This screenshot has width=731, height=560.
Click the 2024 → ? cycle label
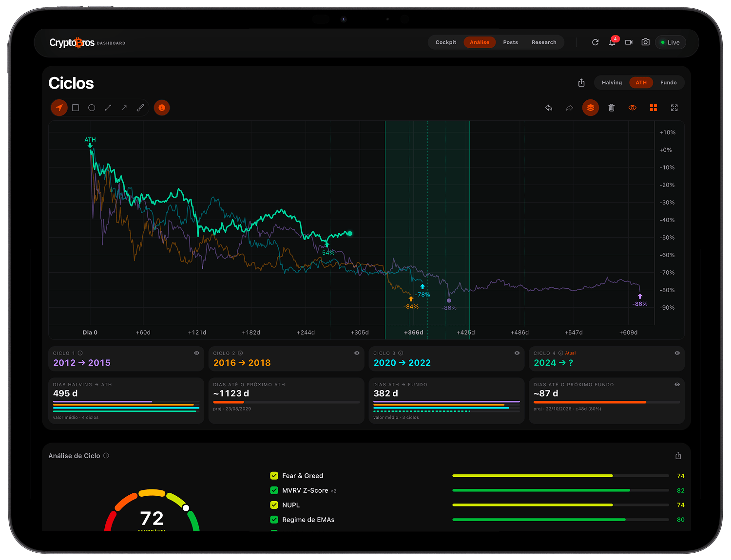pos(553,363)
